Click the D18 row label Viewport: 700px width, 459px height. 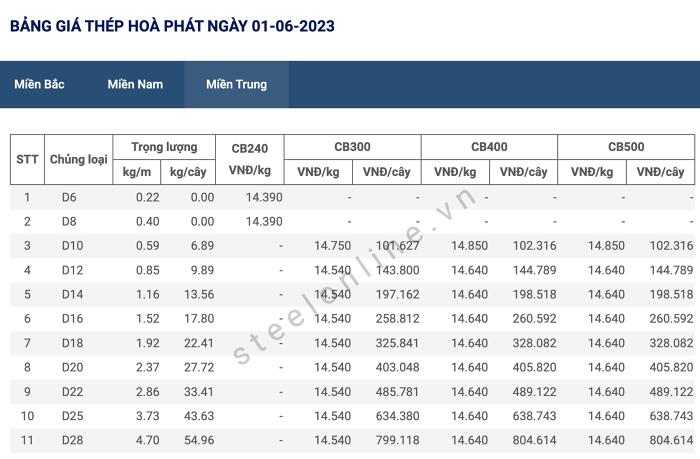(72, 343)
